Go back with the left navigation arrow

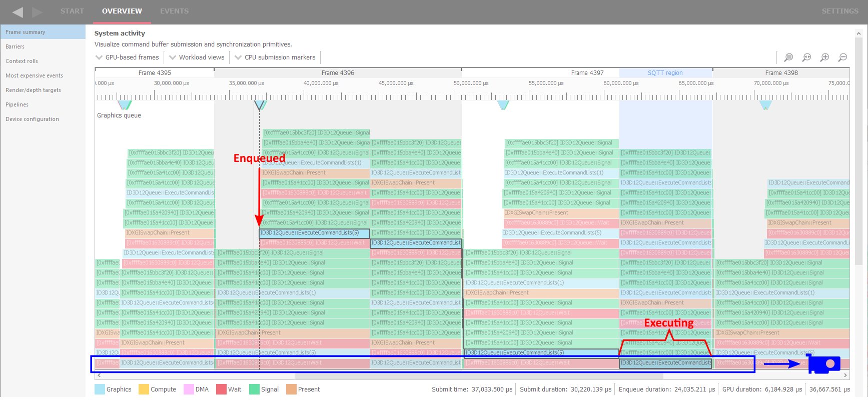18,12
